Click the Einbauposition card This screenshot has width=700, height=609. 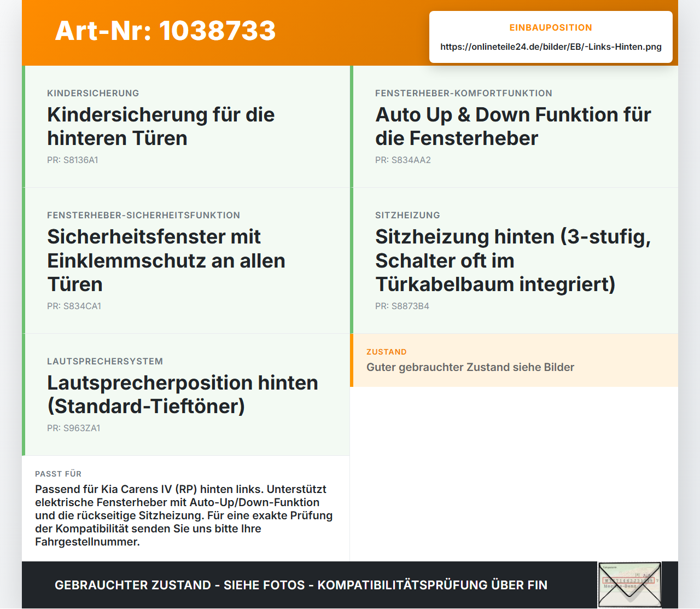[x=551, y=37]
